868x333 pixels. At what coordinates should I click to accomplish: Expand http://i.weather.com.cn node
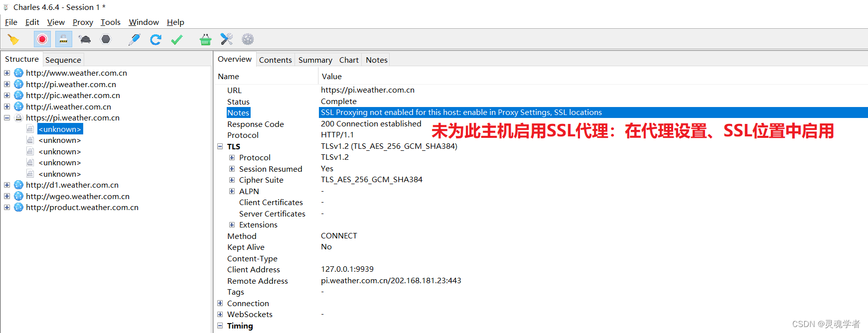pyautogui.click(x=7, y=107)
